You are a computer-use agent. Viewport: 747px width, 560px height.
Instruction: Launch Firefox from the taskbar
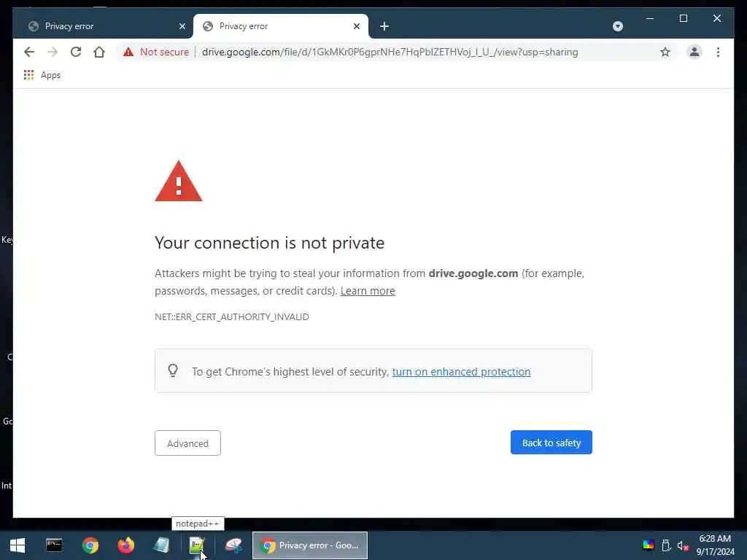pos(125,545)
